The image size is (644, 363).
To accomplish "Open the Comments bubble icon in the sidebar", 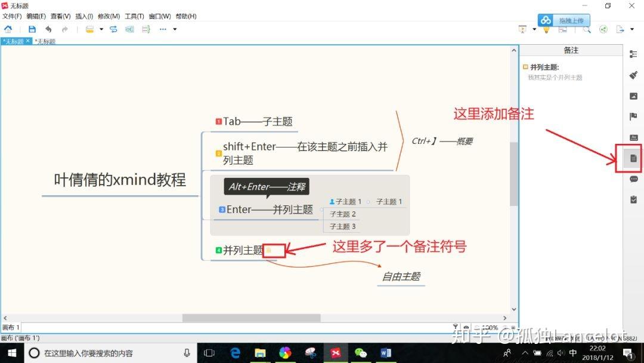I will [x=633, y=179].
